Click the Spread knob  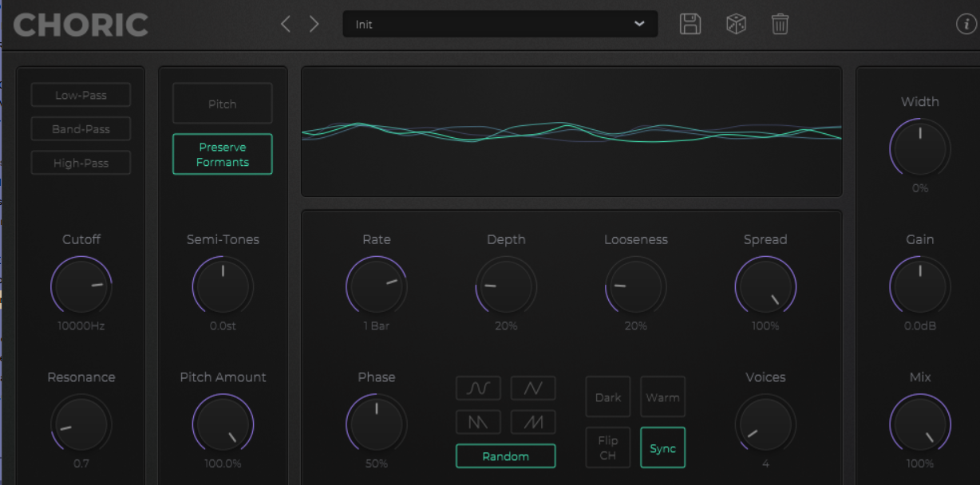click(x=765, y=286)
